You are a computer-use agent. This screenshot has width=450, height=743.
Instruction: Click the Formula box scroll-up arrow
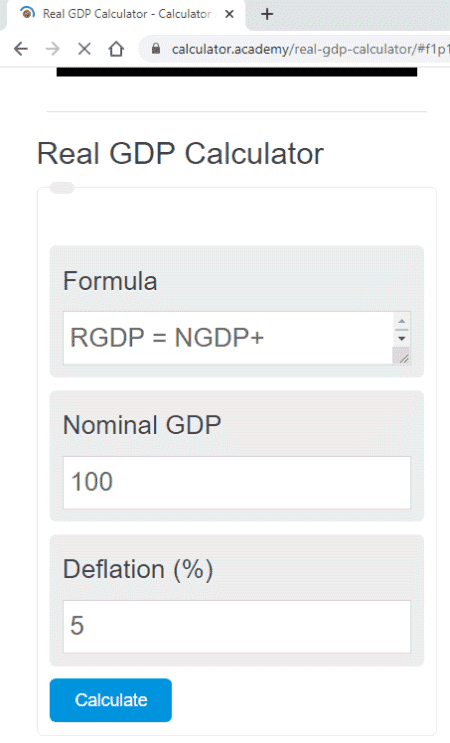click(x=402, y=322)
